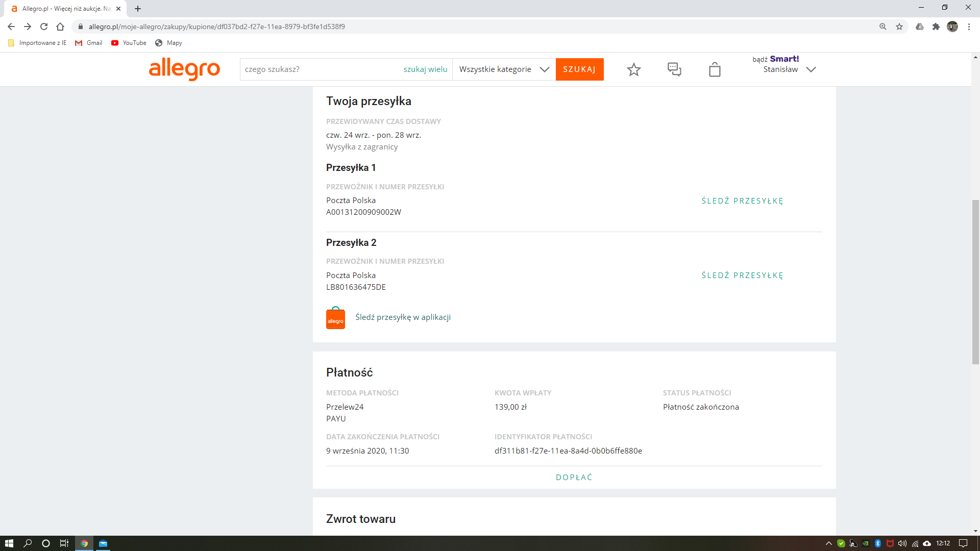Click the page vertical scrollbar thumb
Image resolution: width=980 pixels, height=551 pixels.
(x=975, y=281)
